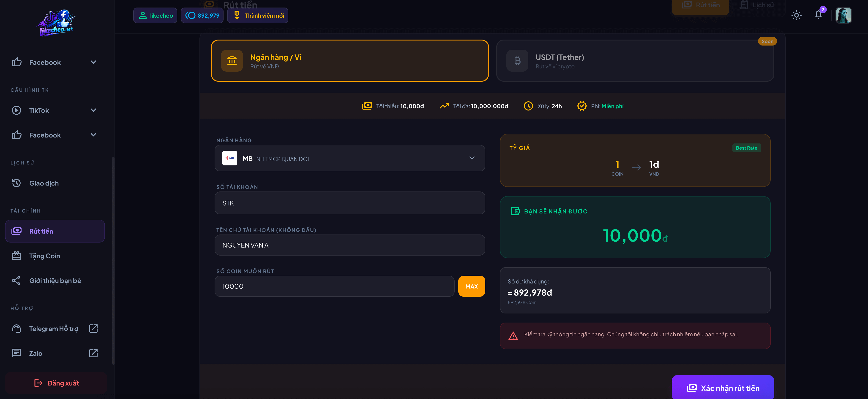This screenshot has width=868, height=399.
Task: Click the Xử lý clock icon
Action: (528, 106)
